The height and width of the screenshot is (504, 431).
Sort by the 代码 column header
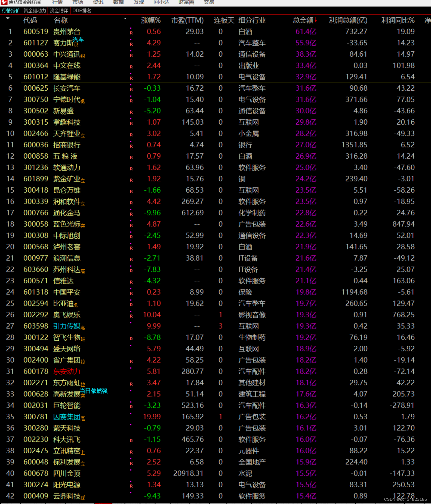click(x=30, y=20)
